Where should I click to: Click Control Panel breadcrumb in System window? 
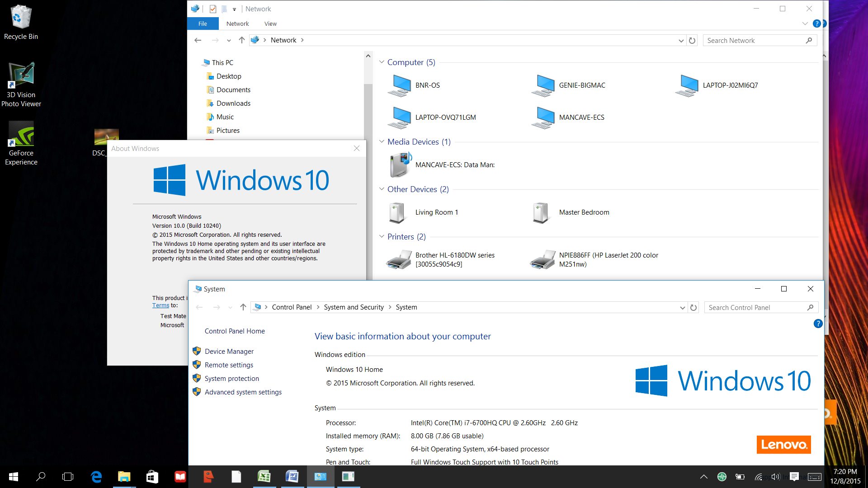292,307
